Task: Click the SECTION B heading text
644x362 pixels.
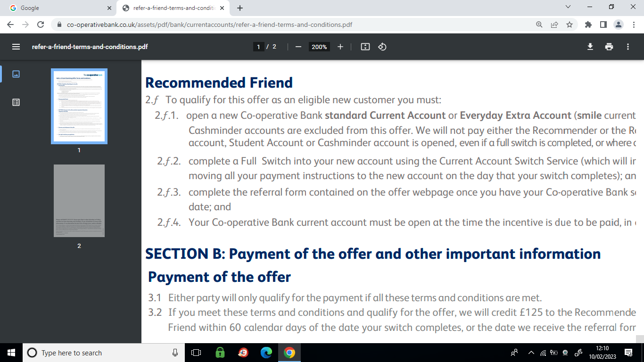Action: coord(373,254)
